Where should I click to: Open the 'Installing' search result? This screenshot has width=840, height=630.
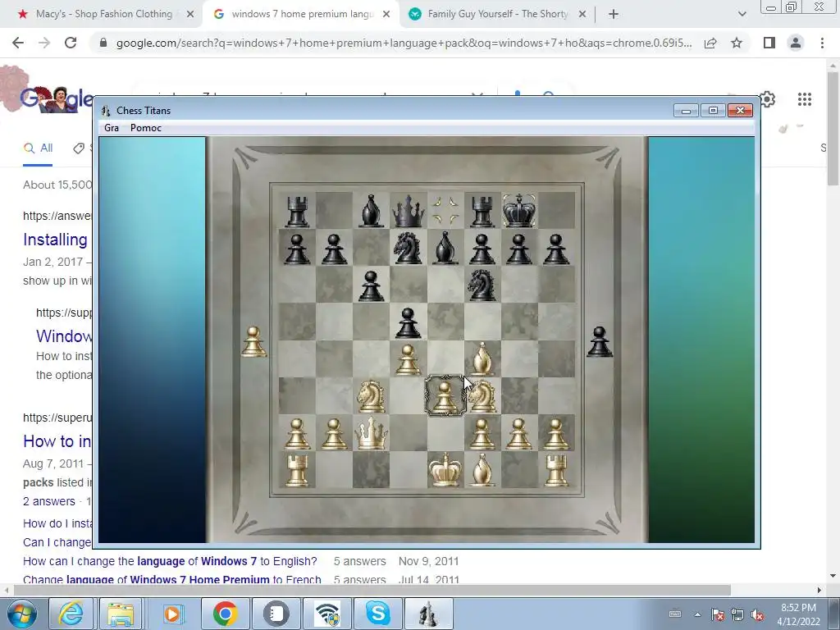55,240
